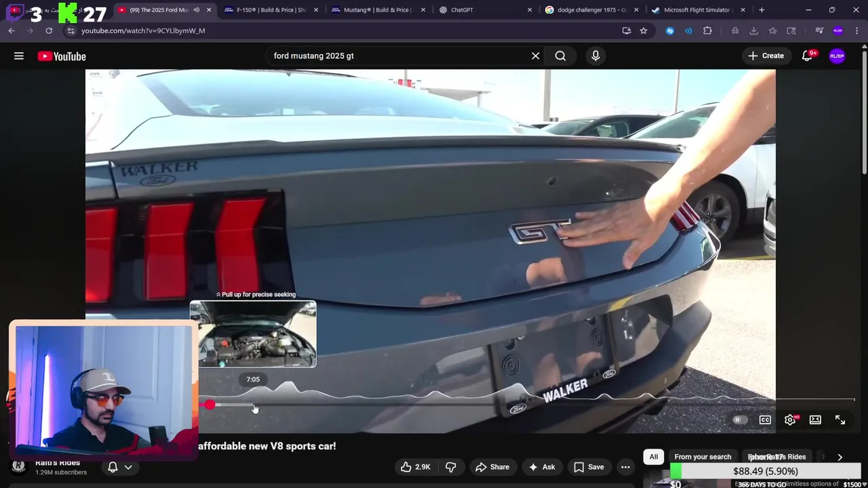
Task: Click the red playhead scrubber
Action: coord(210,405)
